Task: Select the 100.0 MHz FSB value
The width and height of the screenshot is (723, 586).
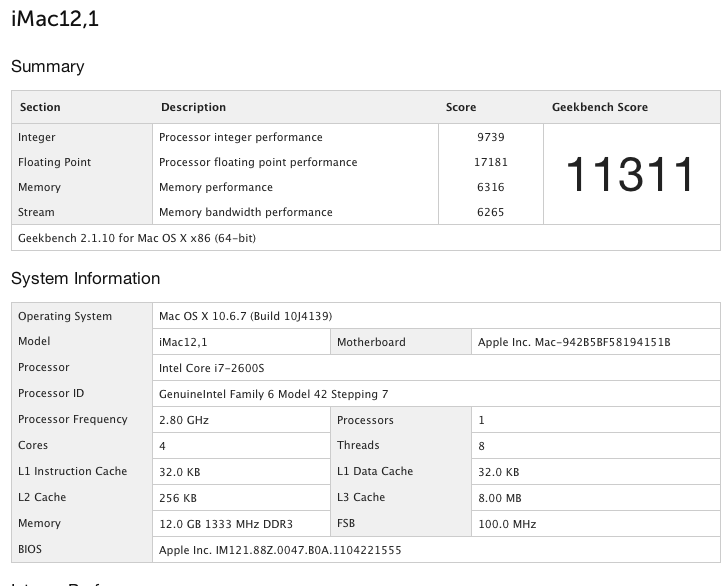Action: point(507,524)
